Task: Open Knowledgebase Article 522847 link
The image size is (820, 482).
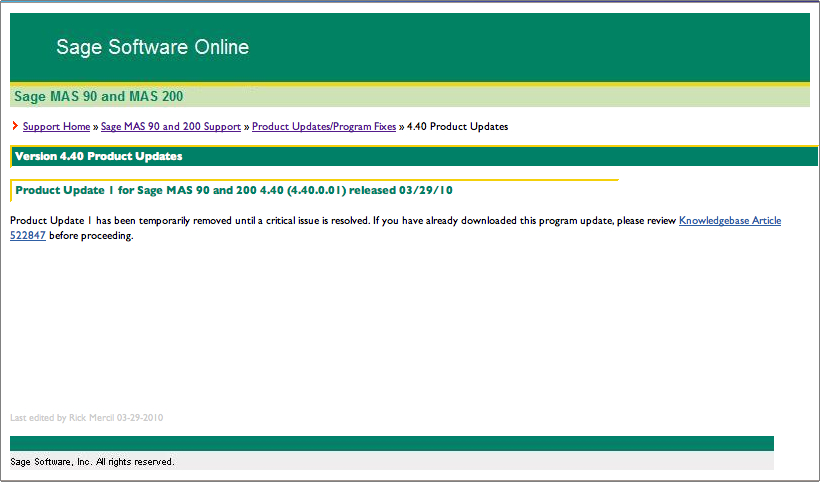Action: coord(730,221)
